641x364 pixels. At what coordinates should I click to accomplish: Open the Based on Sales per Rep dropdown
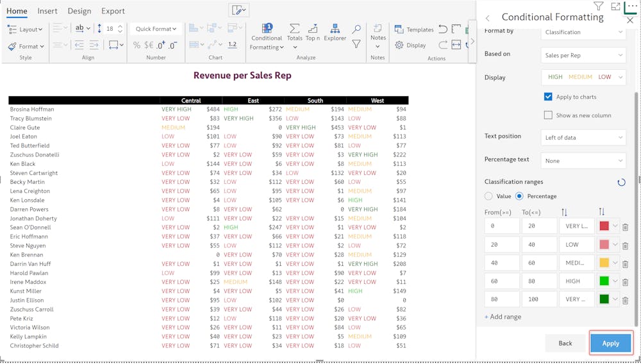[583, 55]
